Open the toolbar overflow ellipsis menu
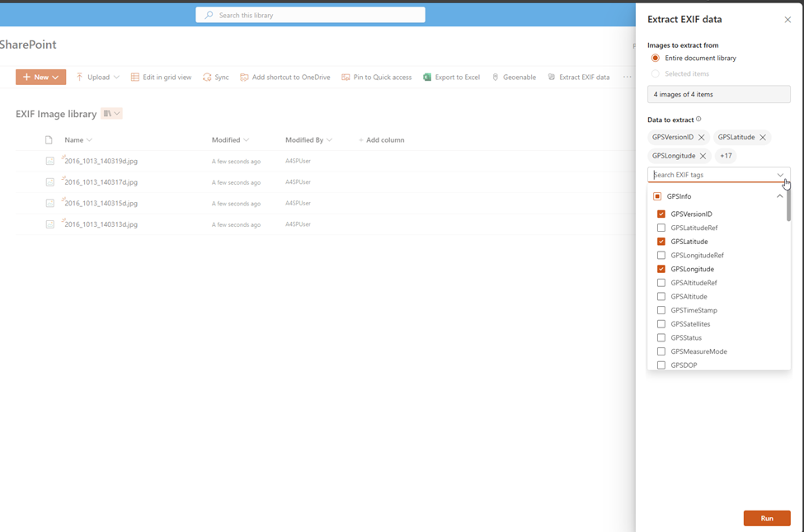804x532 pixels. (626, 77)
